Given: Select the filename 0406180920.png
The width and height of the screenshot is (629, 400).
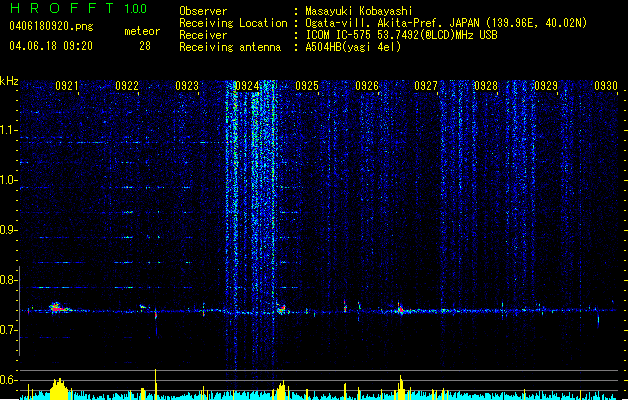Looking at the screenshot, I should (51, 26).
